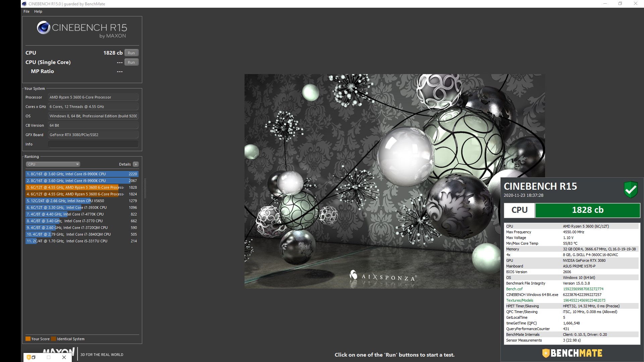
Task: Open the Help menu
Action: click(x=38, y=11)
